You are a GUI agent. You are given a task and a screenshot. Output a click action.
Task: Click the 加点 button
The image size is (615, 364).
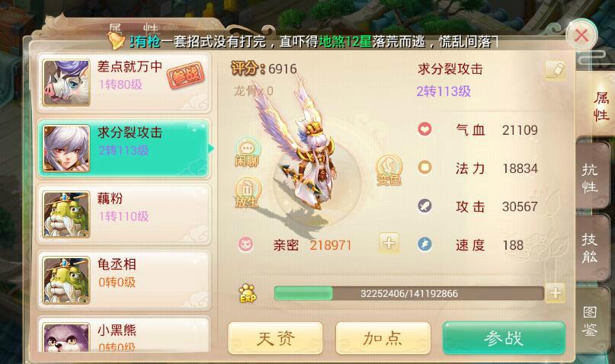[383, 338]
